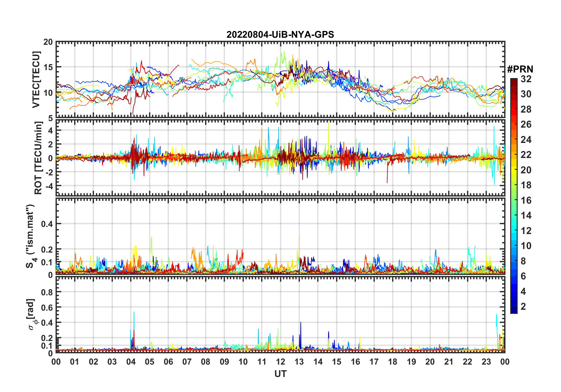This screenshot has width=561, height=392.
Task: Click x-axis tick label 12
Action: pos(280,362)
